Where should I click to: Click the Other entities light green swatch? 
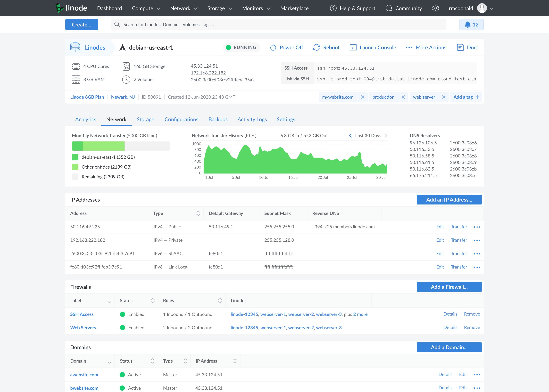(x=75, y=167)
